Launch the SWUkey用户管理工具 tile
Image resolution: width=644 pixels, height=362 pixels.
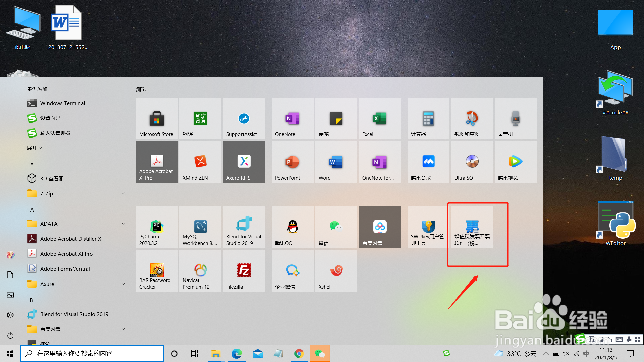pos(428,227)
